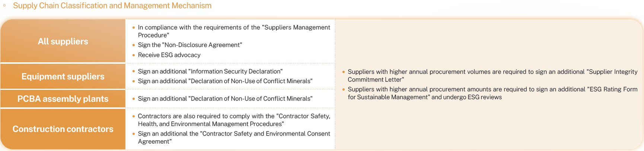Viewport: 644px width, 151px height.
Task: Click the orange bullet beside Non-Disclosure Agreement item
Action: coord(134,45)
